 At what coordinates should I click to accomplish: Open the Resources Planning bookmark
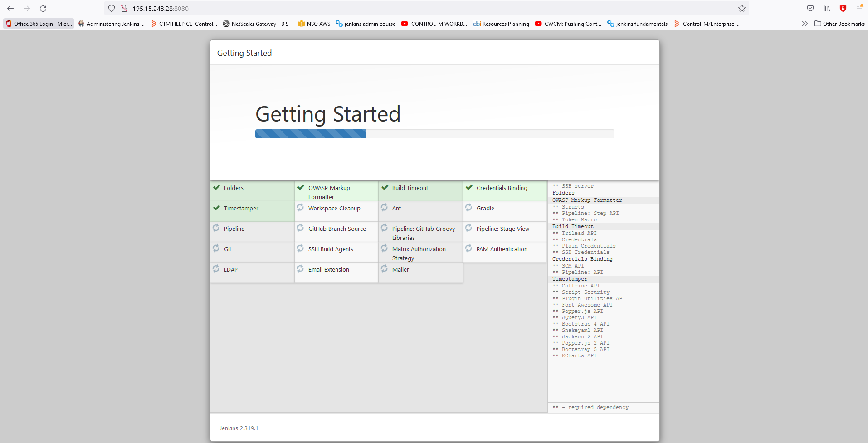point(502,24)
